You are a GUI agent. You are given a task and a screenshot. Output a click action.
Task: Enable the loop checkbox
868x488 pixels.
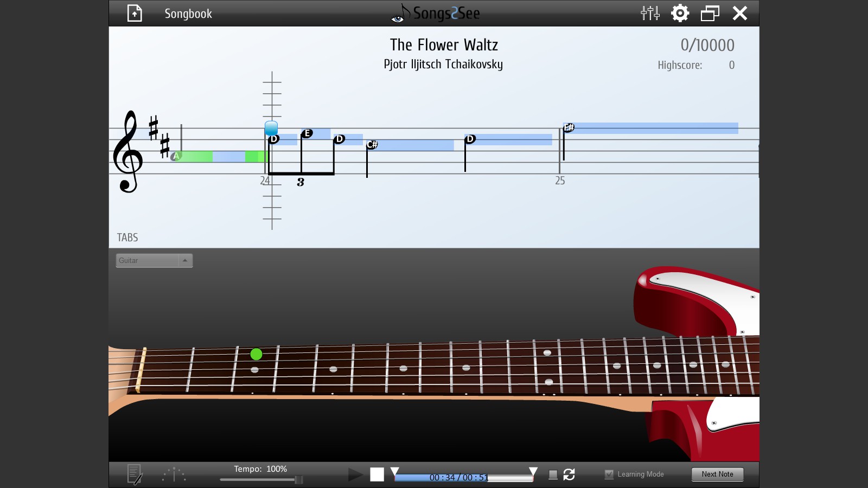pyautogui.click(x=553, y=474)
